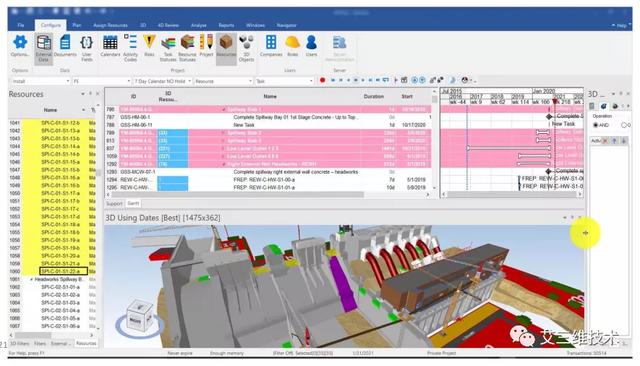Open the Companies icon
This screenshot has width=640, height=366.
tap(271, 46)
